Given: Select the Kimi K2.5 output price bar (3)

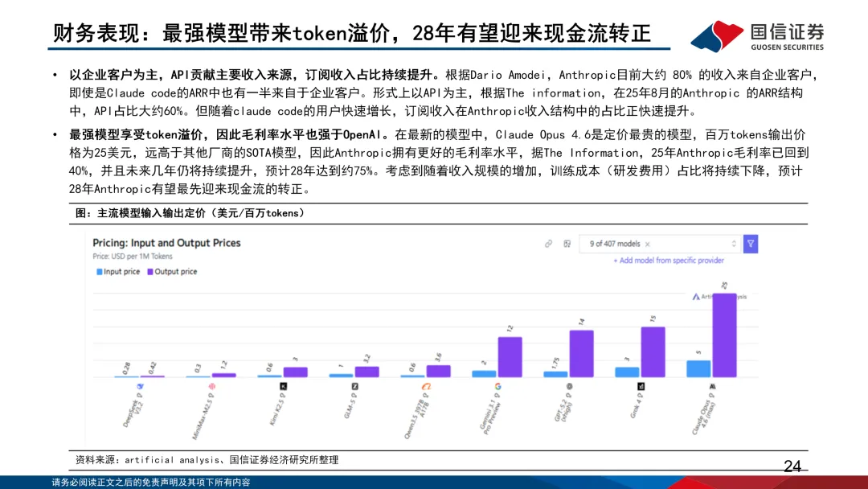Looking at the screenshot, I should [x=296, y=372].
